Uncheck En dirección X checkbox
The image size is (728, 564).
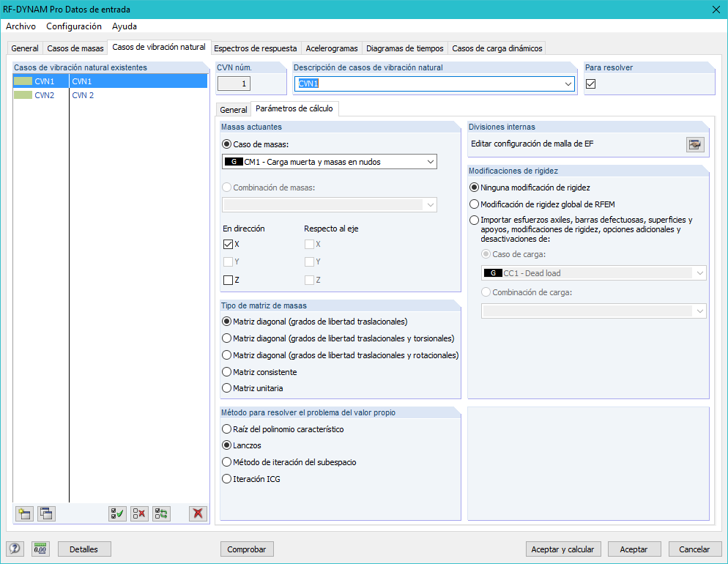pyautogui.click(x=228, y=244)
